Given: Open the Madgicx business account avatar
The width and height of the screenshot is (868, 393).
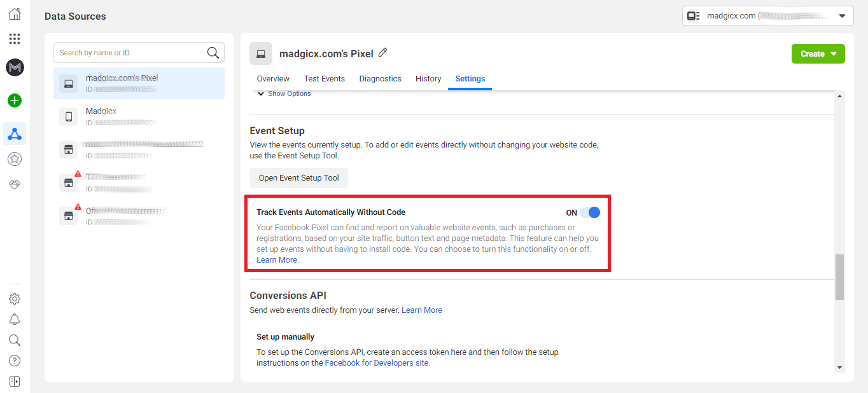Looking at the screenshot, I should point(15,67).
